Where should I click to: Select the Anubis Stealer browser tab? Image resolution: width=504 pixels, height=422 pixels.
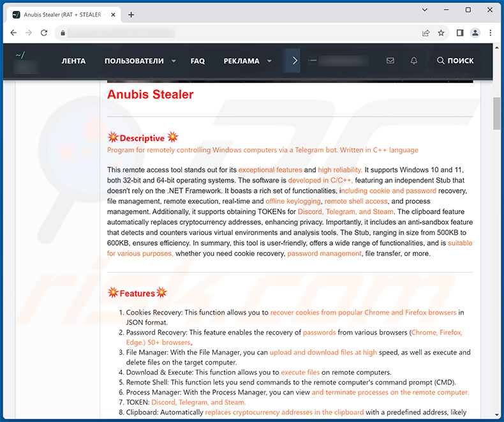(x=63, y=15)
